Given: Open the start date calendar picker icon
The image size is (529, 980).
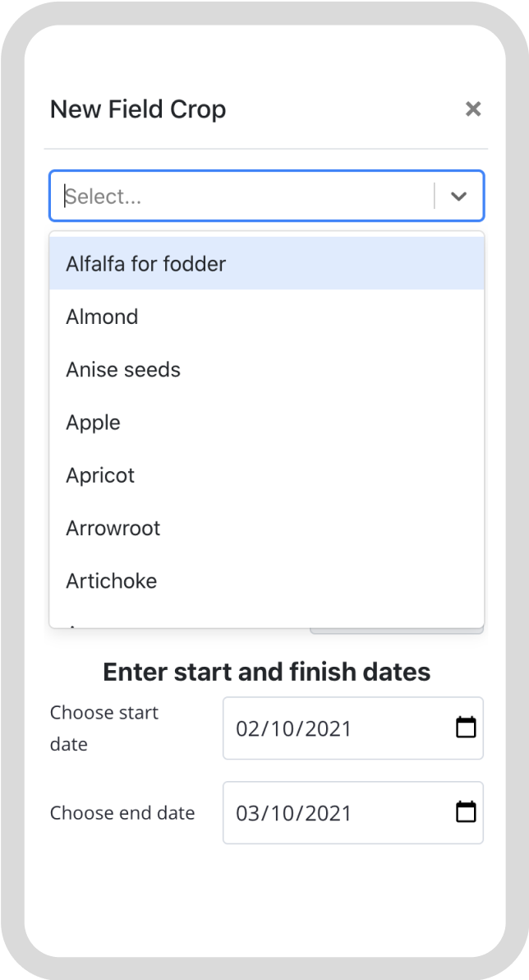Looking at the screenshot, I should point(466,728).
